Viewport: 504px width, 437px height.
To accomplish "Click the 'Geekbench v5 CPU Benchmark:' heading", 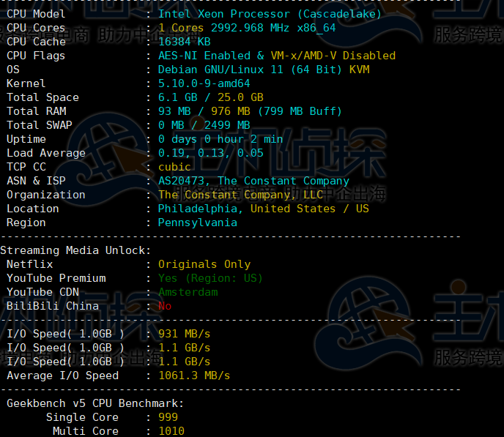I will pos(95,403).
